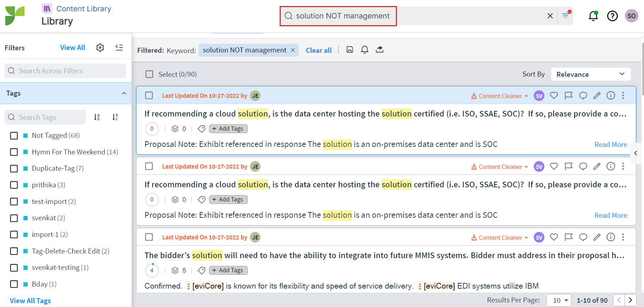Viewport: 644px width, 307px height.
Task: Open the notifications bell in top header
Action: pyautogui.click(x=593, y=16)
